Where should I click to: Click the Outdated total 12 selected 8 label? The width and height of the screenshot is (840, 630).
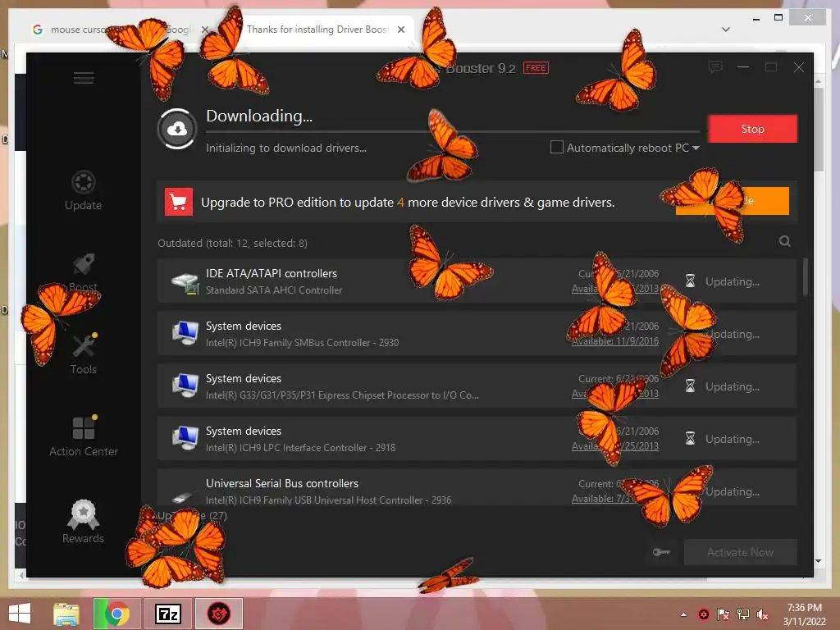tap(232, 243)
